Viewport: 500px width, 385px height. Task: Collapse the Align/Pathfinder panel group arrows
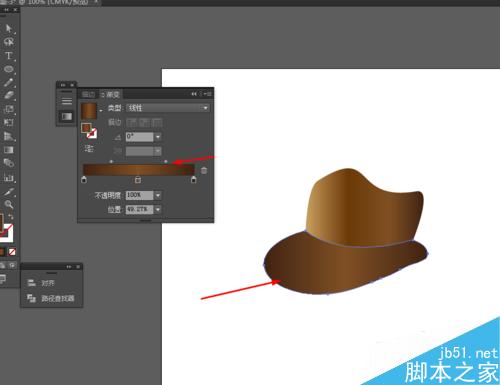(69, 267)
